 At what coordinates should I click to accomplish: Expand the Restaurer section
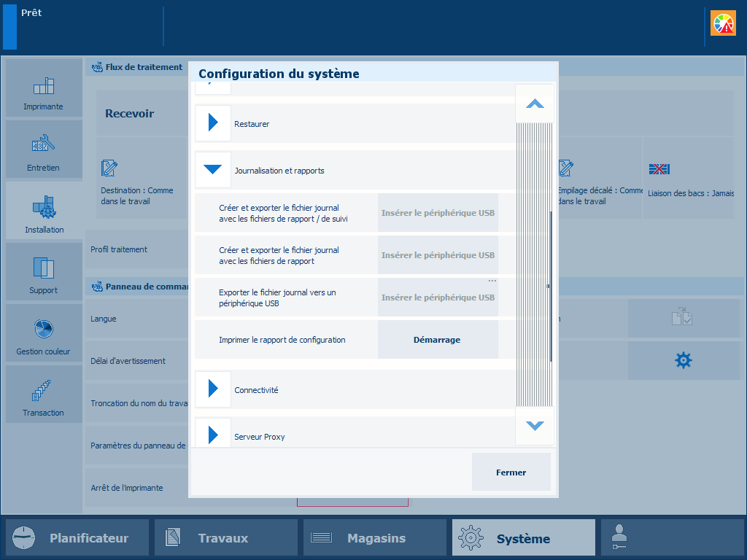tap(213, 123)
